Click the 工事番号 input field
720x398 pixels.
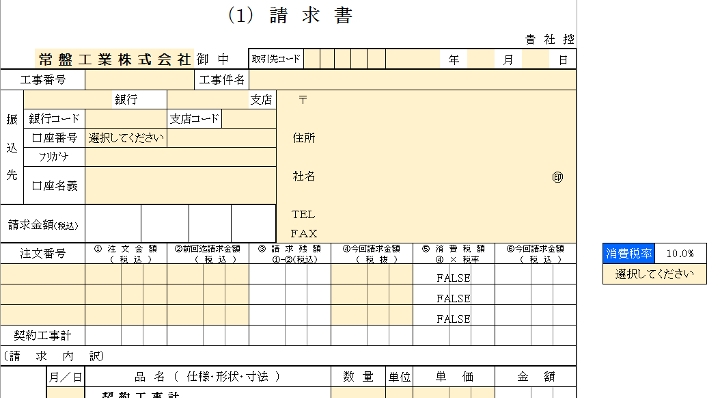point(140,80)
